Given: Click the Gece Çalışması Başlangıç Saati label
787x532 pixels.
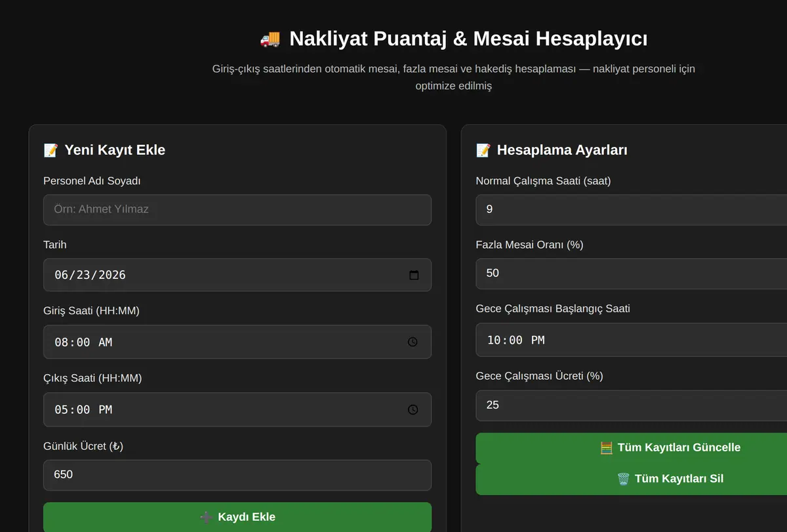Looking at the screenshot, I should click(553, 309).
